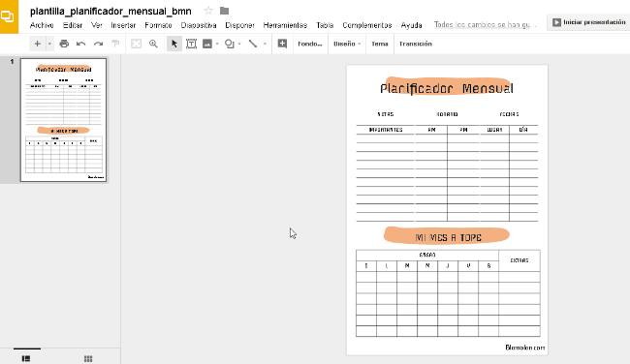Select the Line tool

click(x=253, y=44)
